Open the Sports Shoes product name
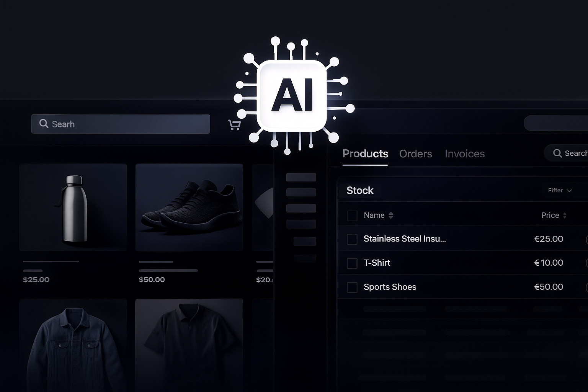Viewport: 588px width, 392px height. coord(390,287)
